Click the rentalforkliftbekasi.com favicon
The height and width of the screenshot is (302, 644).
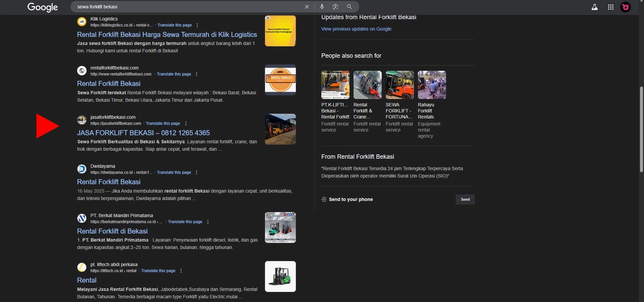pyautogui.click(x=82, y=71)
